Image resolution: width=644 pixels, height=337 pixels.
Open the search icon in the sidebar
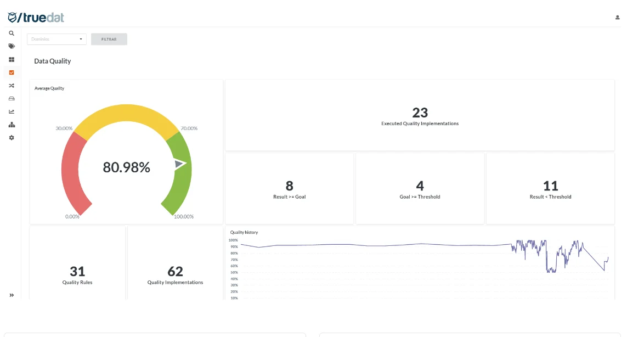tap(12, 33)
